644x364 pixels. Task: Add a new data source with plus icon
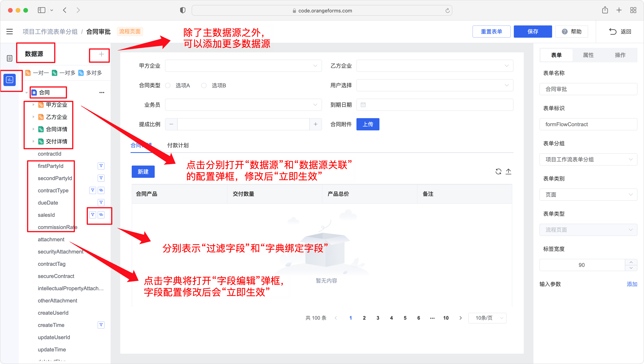101,54
